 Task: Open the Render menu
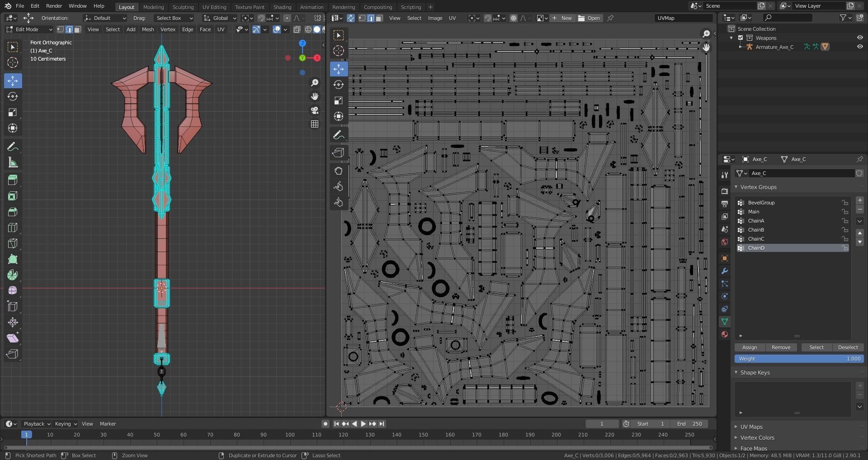(x=54, y=6)
